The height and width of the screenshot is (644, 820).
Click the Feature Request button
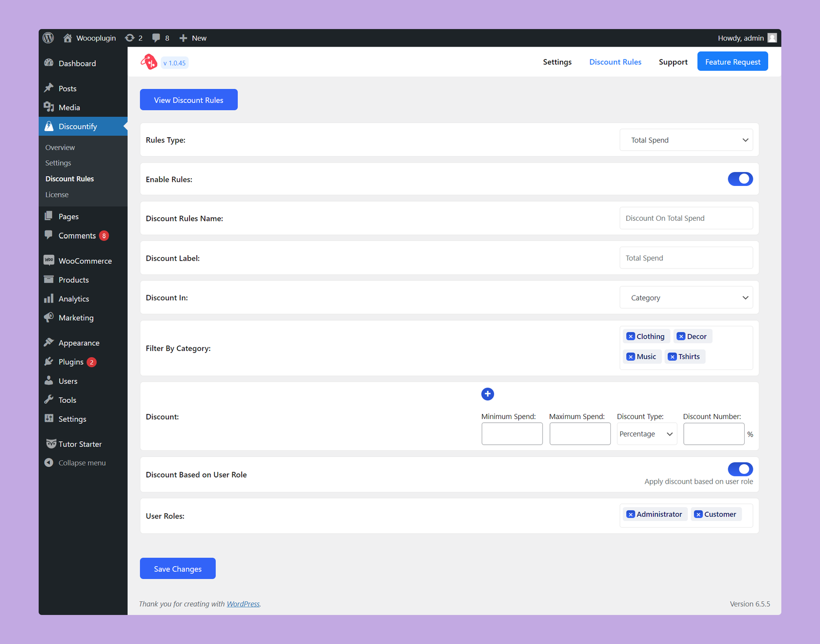[732, 61]
